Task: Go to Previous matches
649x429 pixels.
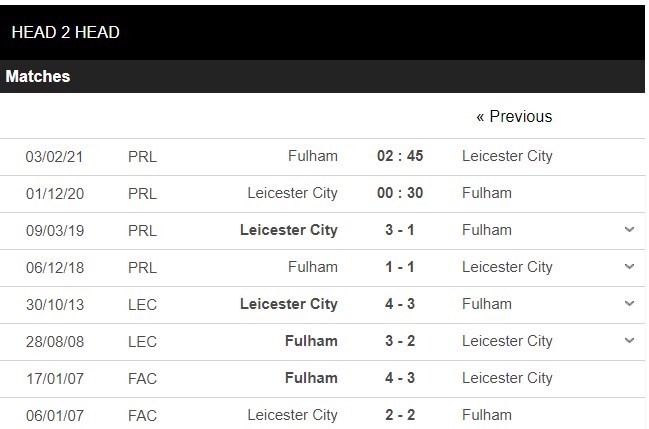Action: (514, 117)
